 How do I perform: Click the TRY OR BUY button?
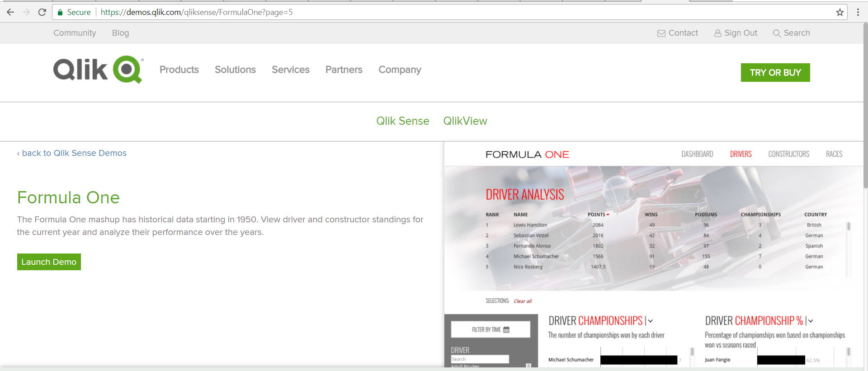pos(775,73)
